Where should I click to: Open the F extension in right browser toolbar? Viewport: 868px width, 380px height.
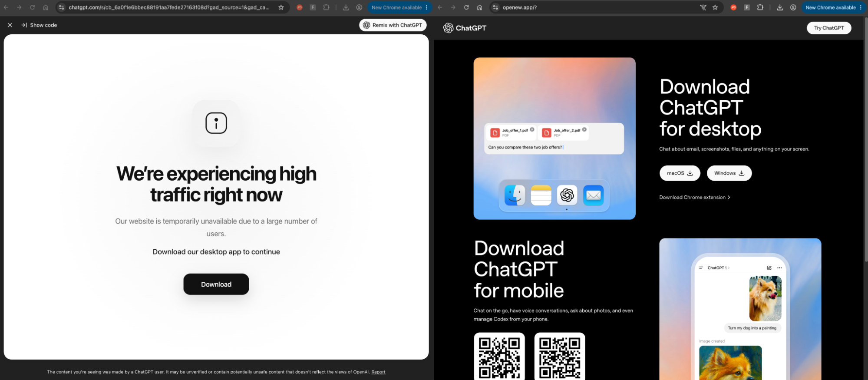pos(747,7)
